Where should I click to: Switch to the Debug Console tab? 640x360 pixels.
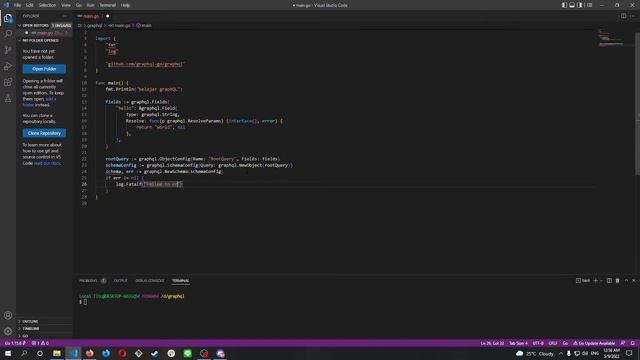[x=150, y=280]
